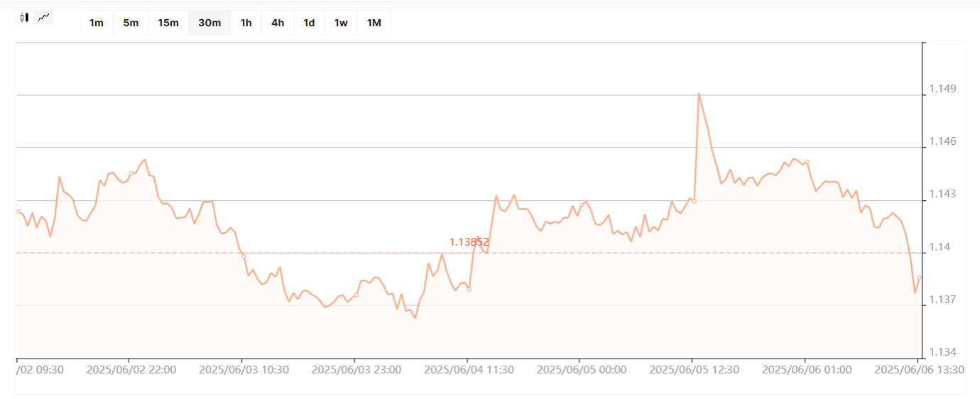Viewport: 980px width, 399px height.
Task: Click the 2025/06/03 10:30 time axis label
Action: [244, 370]
